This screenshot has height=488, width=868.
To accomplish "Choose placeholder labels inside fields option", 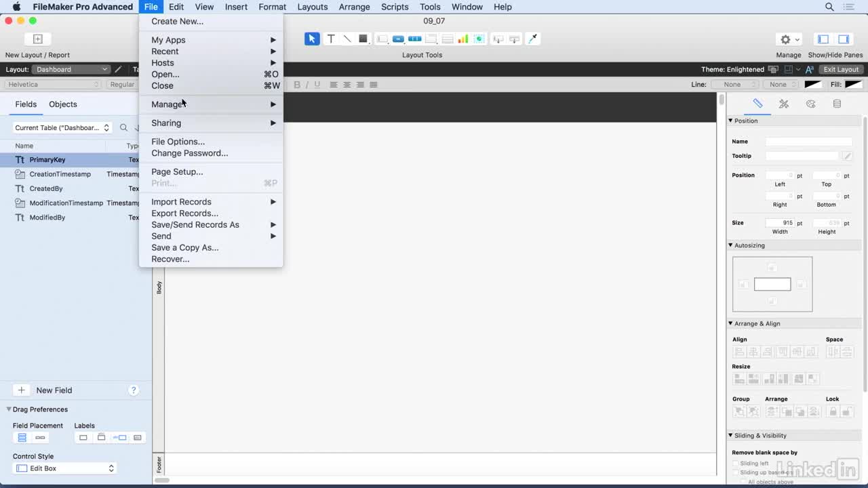I will (x=138, y=438).
